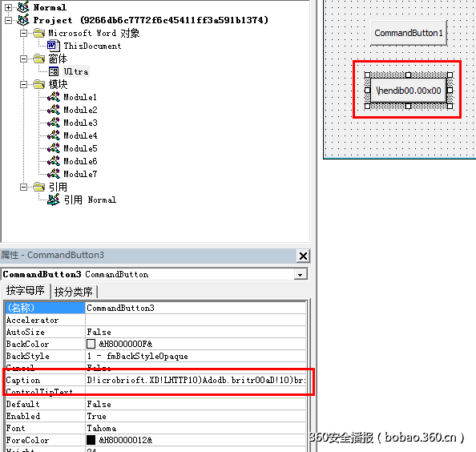476x452 pixels.
Task: Collapse the 窗体 forms folder
Action: click(24, 59)
